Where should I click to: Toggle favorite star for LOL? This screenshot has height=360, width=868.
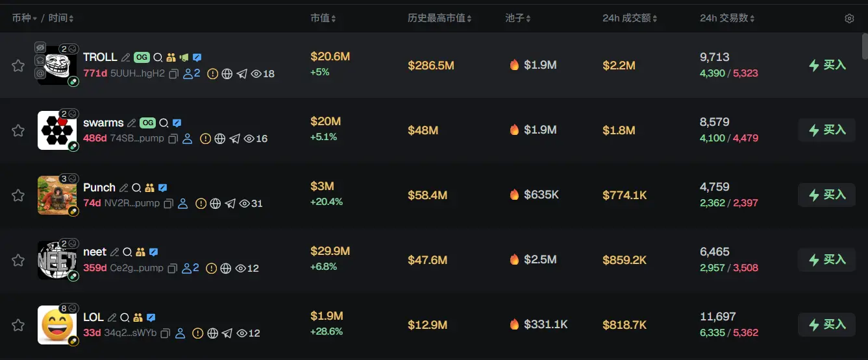tap(18, 325)
